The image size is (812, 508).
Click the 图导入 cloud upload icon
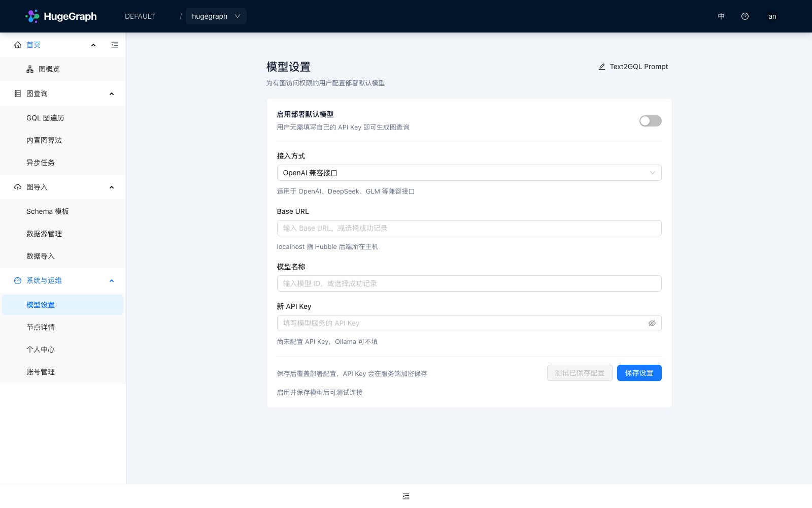pos(18,187)
